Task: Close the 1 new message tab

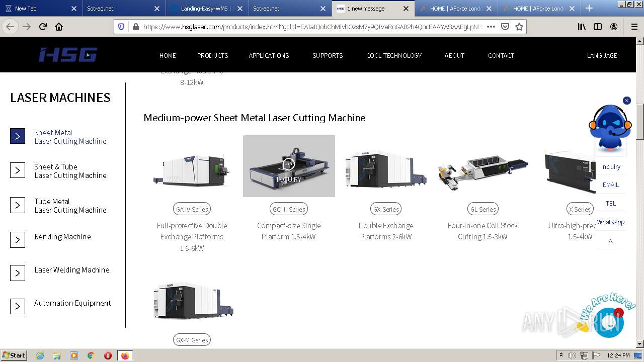Action: 406,9
